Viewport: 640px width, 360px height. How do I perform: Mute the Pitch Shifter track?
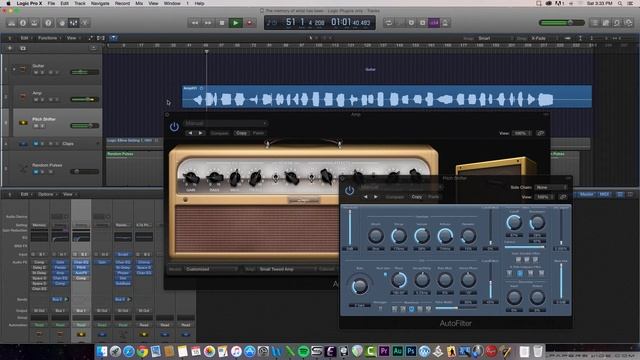pos(36,126)
